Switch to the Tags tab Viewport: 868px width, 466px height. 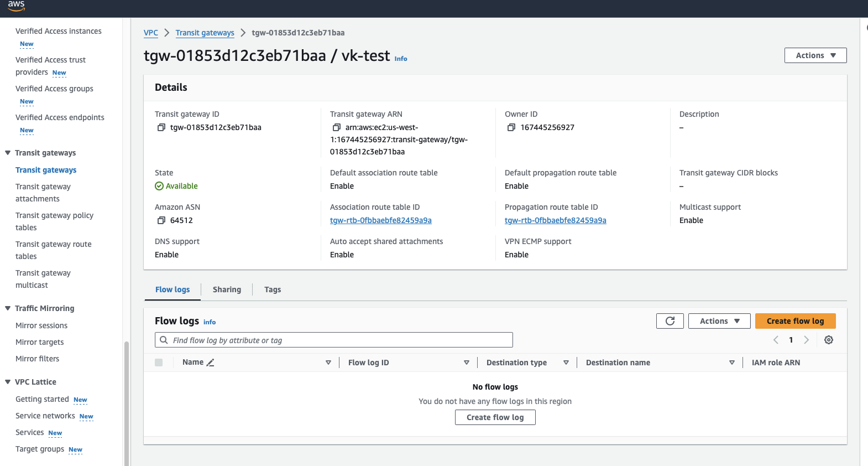coord(272,289)
